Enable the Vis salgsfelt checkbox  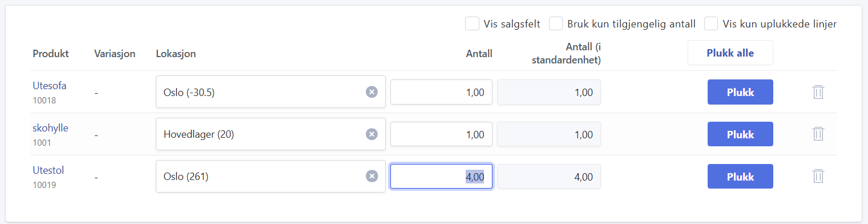click(472, 24)
